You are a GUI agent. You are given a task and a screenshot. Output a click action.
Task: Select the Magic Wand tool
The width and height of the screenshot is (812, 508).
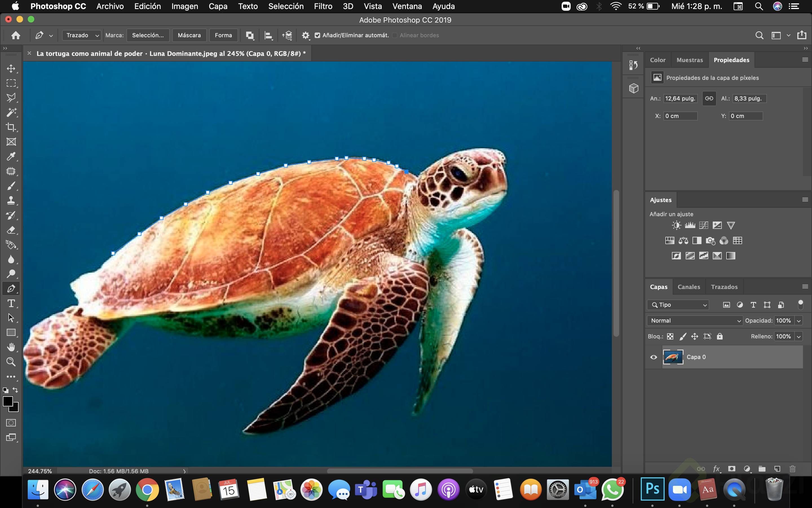click(11, 112)
